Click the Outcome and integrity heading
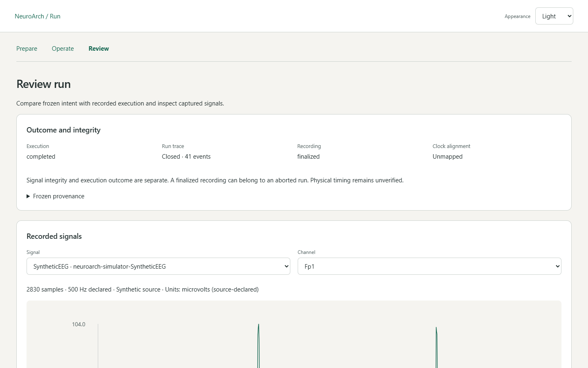 63,130
